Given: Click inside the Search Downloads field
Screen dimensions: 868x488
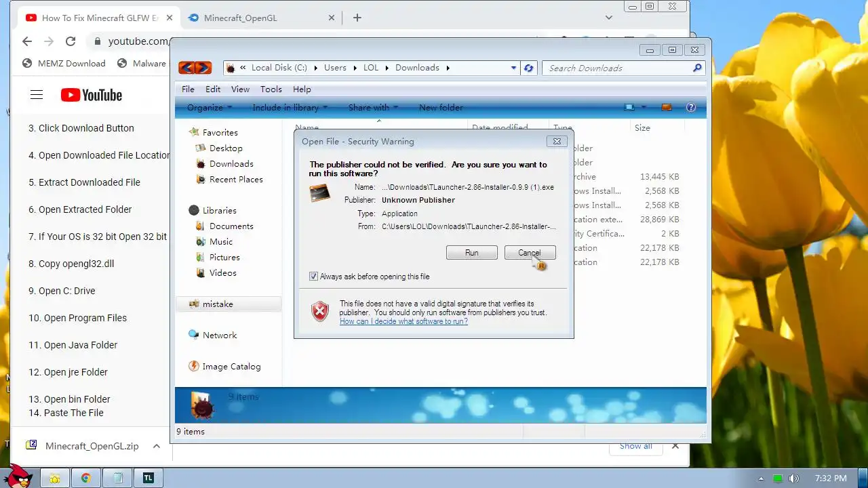Looking at the screenshot, I should pyautogui.click(x=617, y=68).
